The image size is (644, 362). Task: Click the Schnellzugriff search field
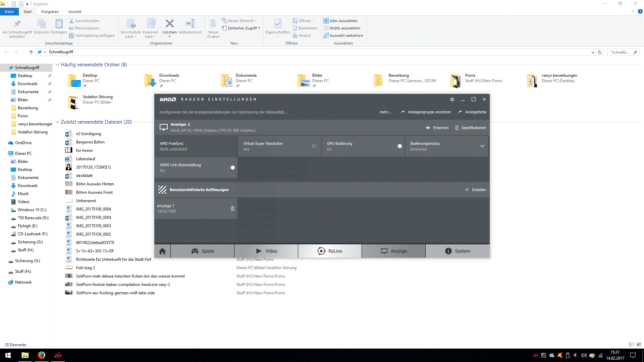(620, 52)
